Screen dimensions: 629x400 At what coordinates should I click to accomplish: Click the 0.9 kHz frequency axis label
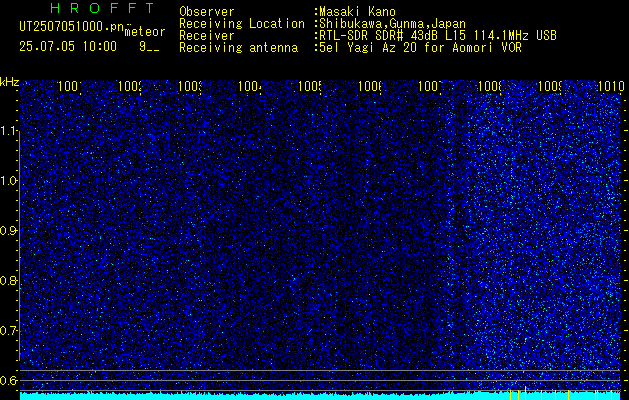9,231
